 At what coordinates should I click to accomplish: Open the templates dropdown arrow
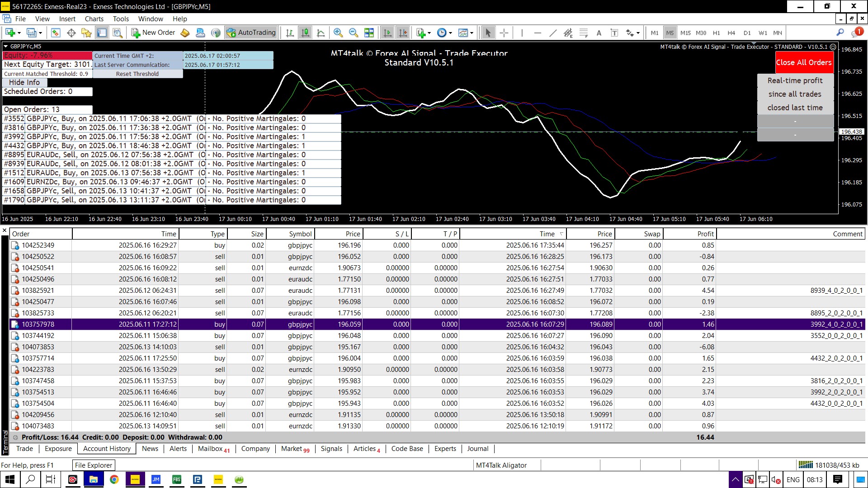[x=472, y=33]
